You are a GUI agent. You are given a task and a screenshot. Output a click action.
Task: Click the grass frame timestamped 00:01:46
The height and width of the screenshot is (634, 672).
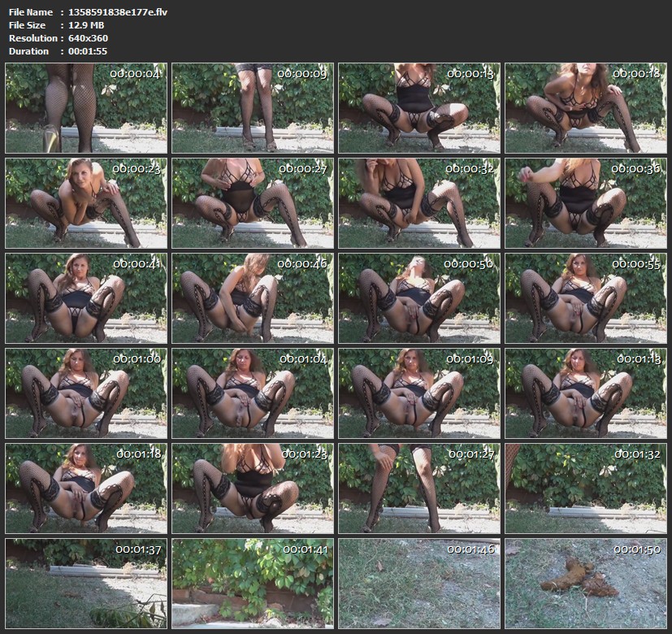[418, 583]
